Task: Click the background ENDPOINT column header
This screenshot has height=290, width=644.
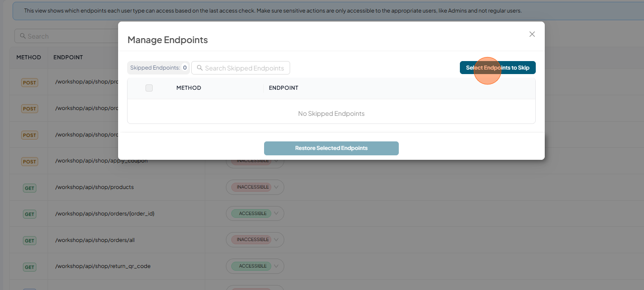Action: 68,57
